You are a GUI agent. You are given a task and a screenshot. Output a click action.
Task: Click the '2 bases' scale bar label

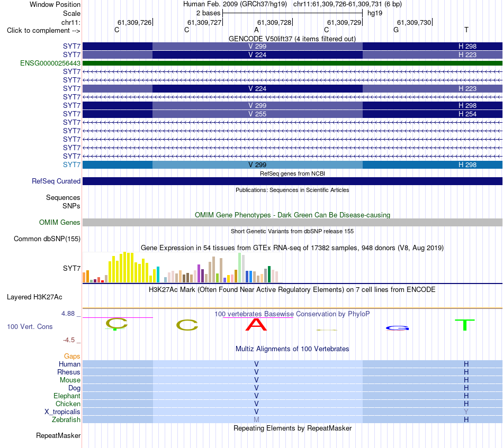(x=208, y=13)
